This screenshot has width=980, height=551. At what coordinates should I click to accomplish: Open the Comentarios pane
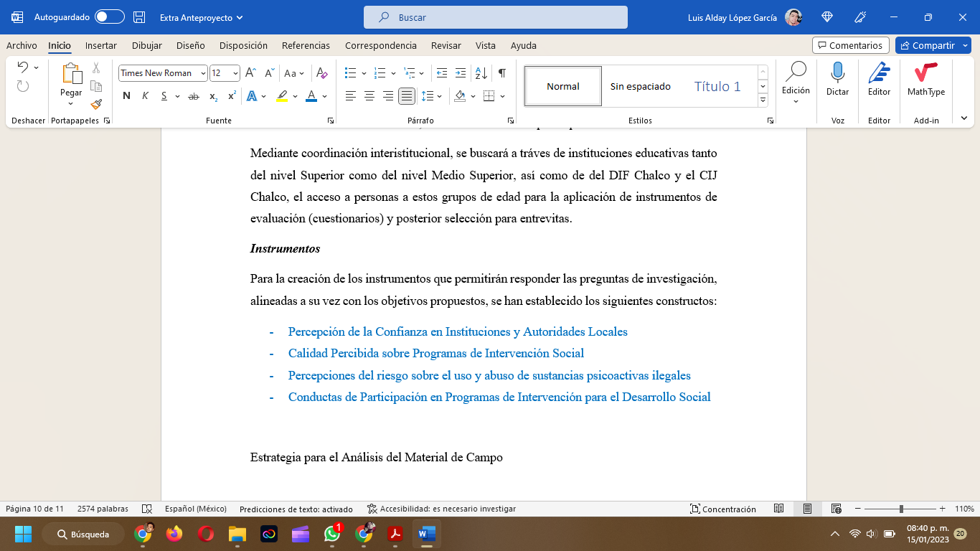tap(850, 45)
